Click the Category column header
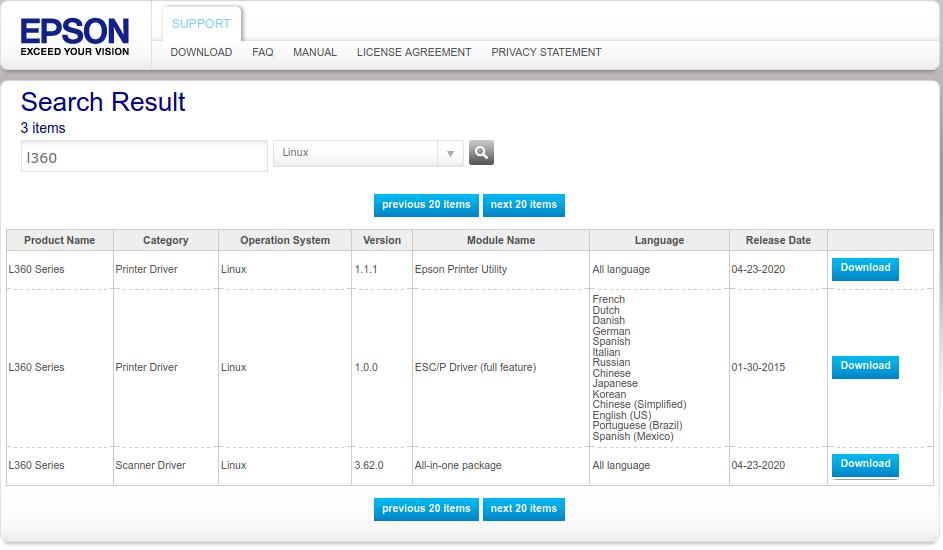This screenshot has height=550, width=943. (165, 240)
